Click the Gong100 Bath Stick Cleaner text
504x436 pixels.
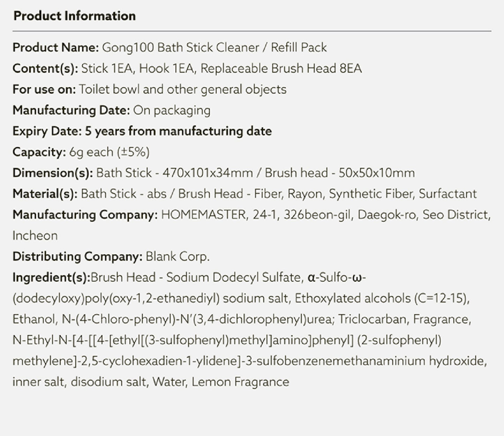pyautogui.click(x=180, y=47)
